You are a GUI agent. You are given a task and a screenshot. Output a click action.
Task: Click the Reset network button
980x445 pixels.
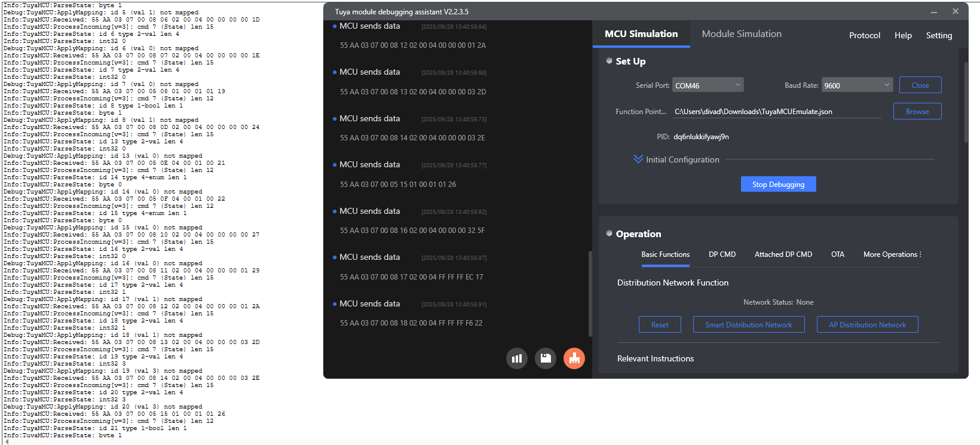click(x=660, y=325)
